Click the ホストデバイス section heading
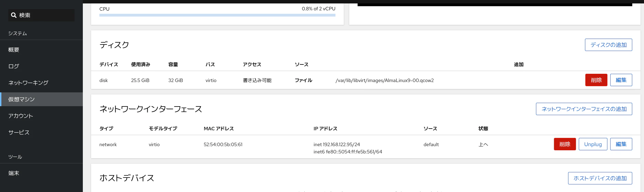Viewport: 644px width, 192px height. (x=127, y=178)
